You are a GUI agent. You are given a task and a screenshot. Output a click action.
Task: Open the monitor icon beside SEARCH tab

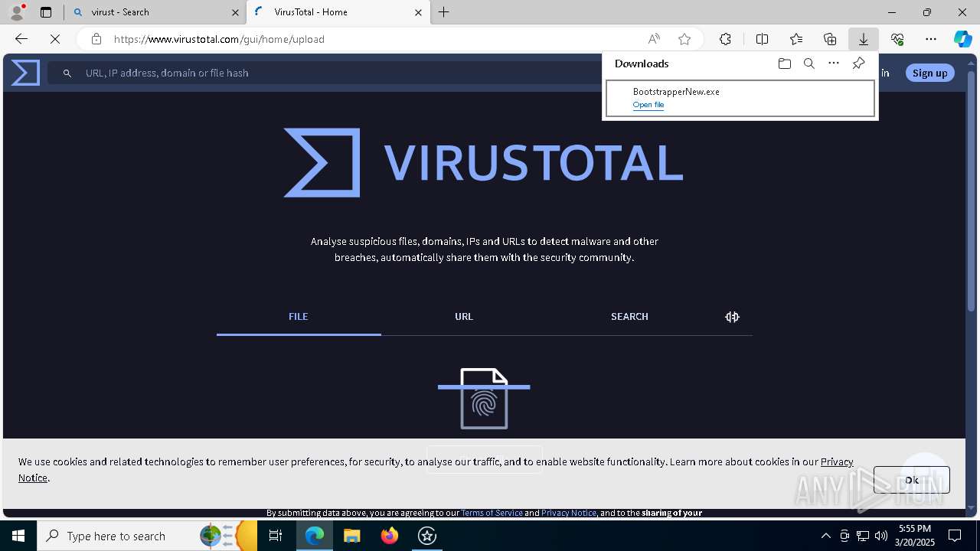[732, 317]
